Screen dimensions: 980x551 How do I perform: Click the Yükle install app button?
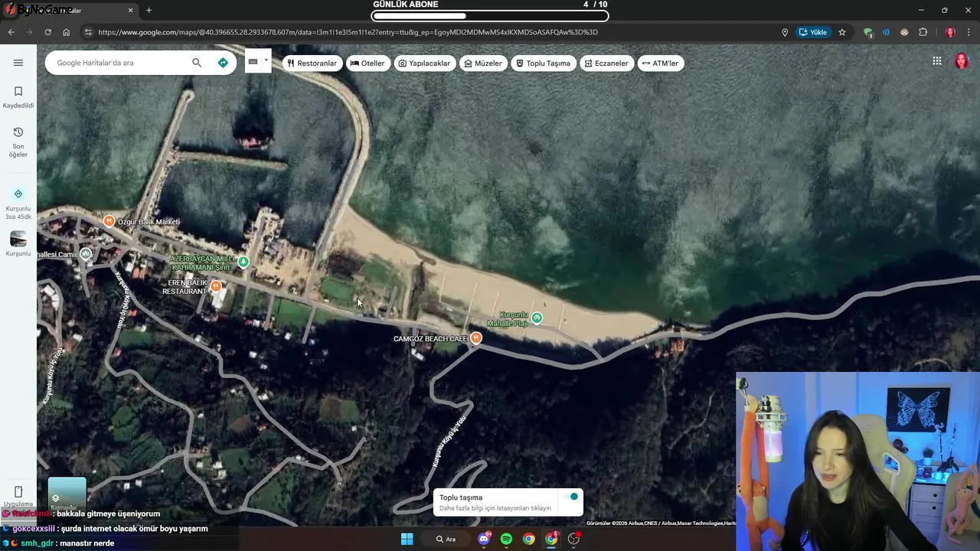tap(813, 32)
